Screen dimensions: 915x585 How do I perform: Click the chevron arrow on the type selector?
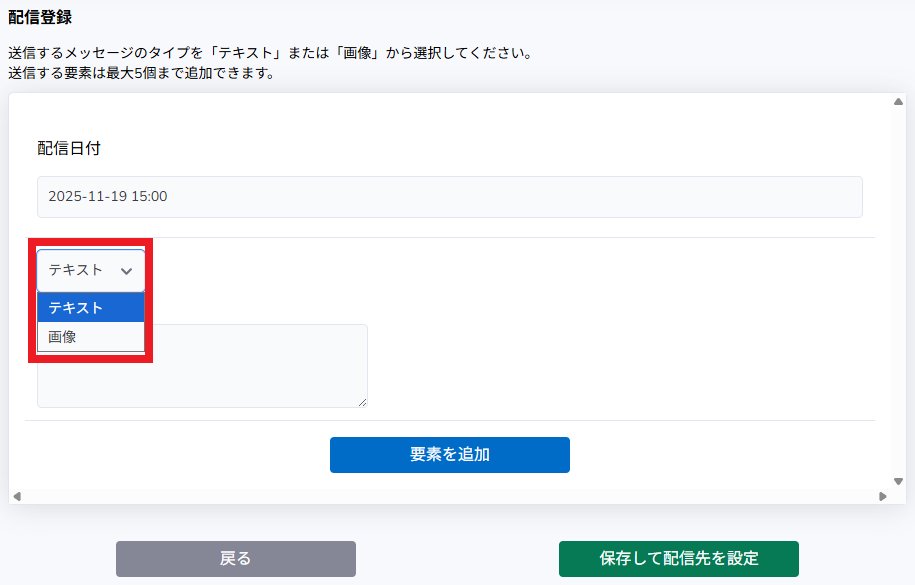[x=126, y=270]
